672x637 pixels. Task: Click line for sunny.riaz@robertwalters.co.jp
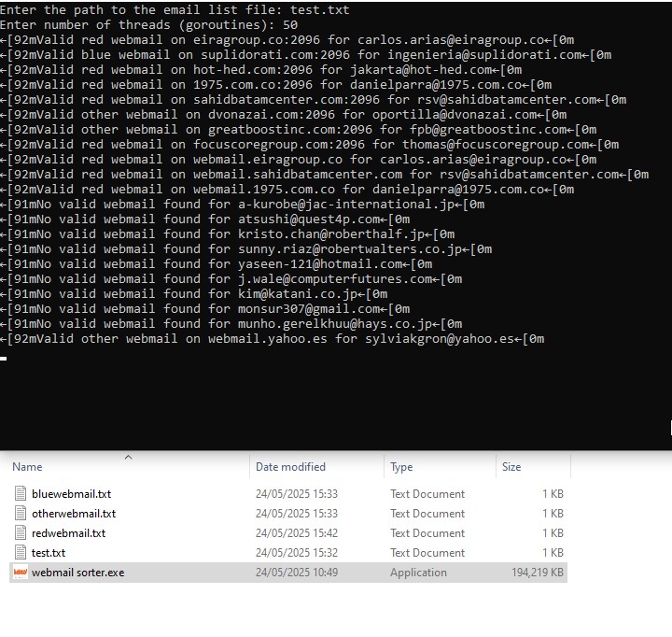point(246,249)
